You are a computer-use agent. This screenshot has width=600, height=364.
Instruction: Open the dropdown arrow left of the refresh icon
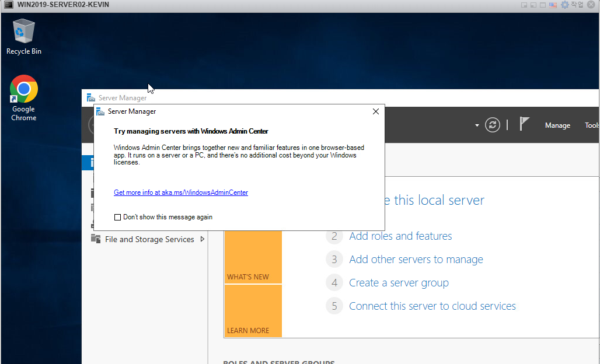477,125
